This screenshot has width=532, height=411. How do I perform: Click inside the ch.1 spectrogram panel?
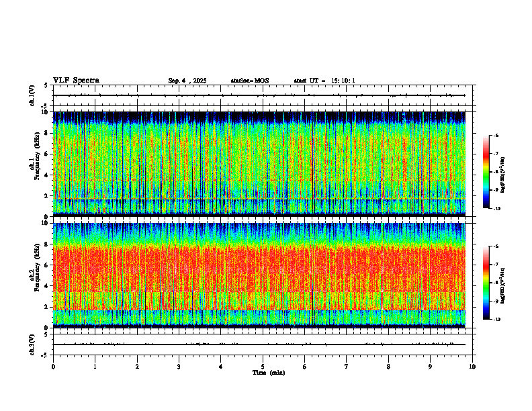coord(259,164)
